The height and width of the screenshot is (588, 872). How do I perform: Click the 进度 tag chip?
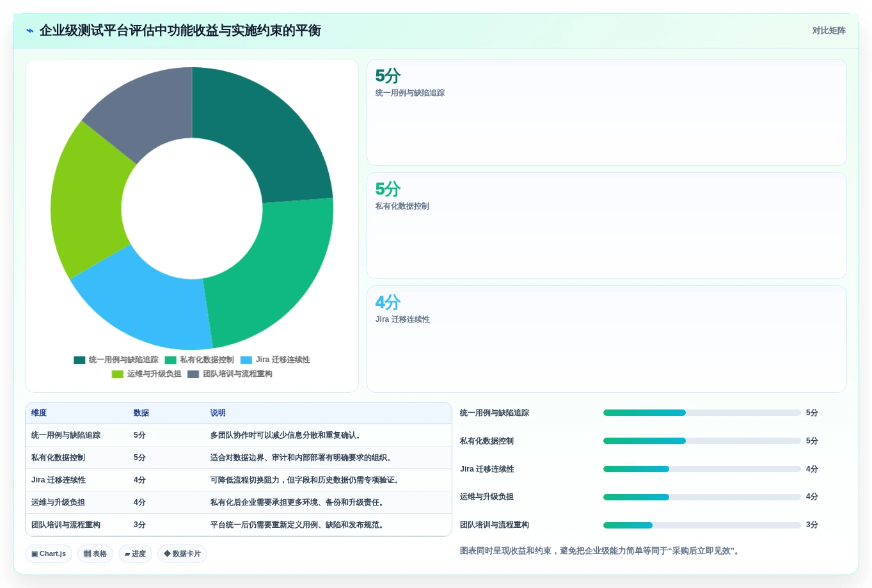(135, 554)
